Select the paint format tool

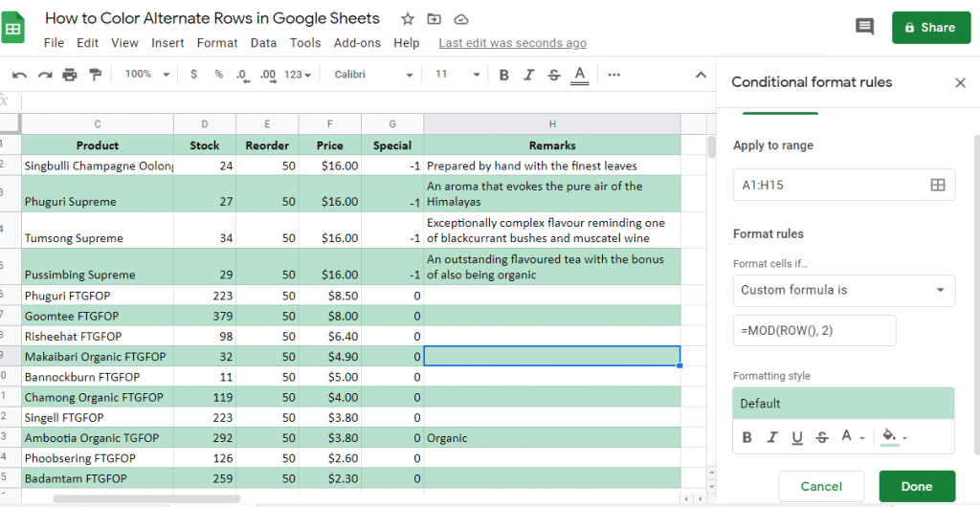pos(95,75)
